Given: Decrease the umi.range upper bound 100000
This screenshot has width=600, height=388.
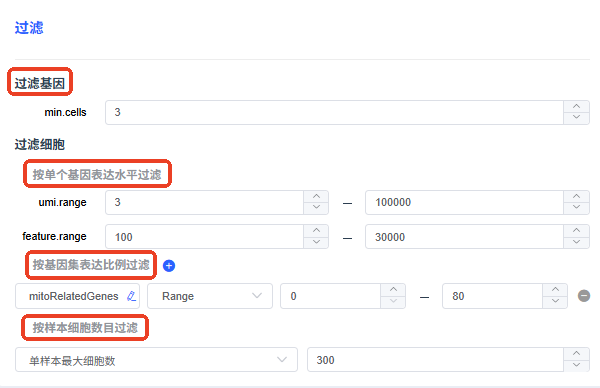Looking at the screenshot, I should (x=576, y=208).
